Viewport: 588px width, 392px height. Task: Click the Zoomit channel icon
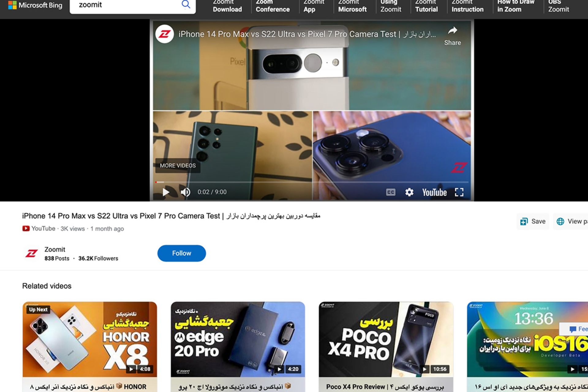coord(31,253)
